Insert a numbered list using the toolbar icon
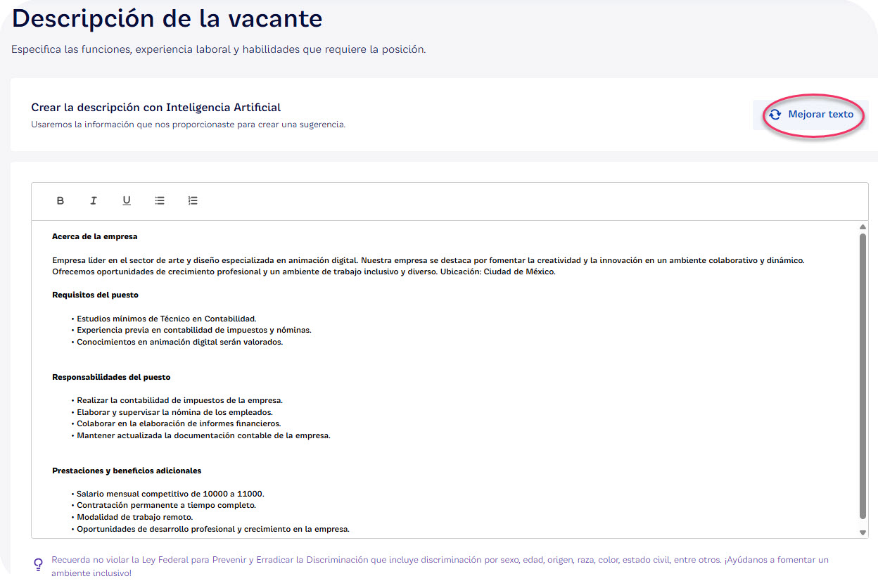878x588 pixels. (x=193, y=200)
